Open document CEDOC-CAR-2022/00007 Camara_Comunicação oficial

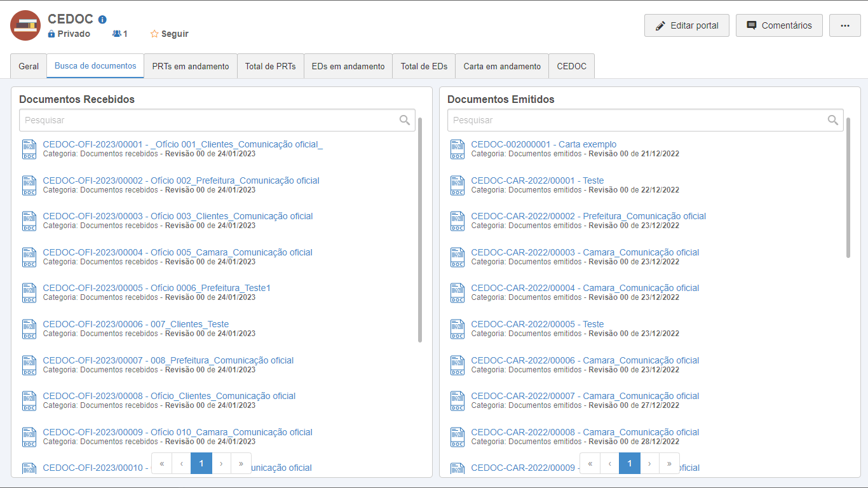tap(585, 396)
